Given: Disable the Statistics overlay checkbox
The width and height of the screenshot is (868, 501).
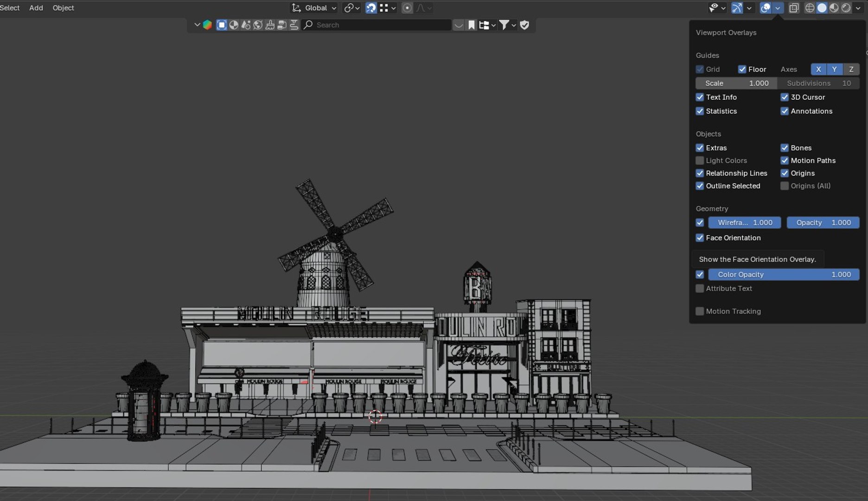Looking at the screenshot, I should pyautogui.click(x=700, y=111).
